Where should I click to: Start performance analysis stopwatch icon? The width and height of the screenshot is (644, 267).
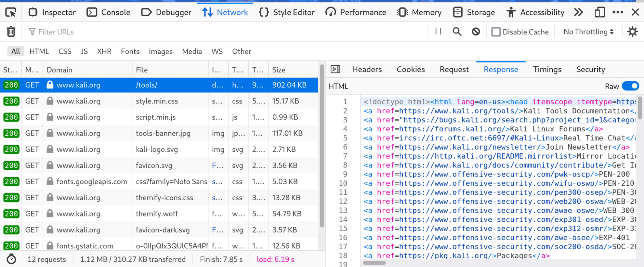click(x=11, y=259)
